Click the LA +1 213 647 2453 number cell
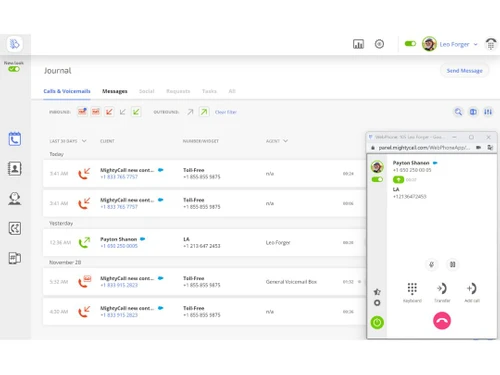Image resolution: width=500 pixels, height=375 pixels. (202, 242)
